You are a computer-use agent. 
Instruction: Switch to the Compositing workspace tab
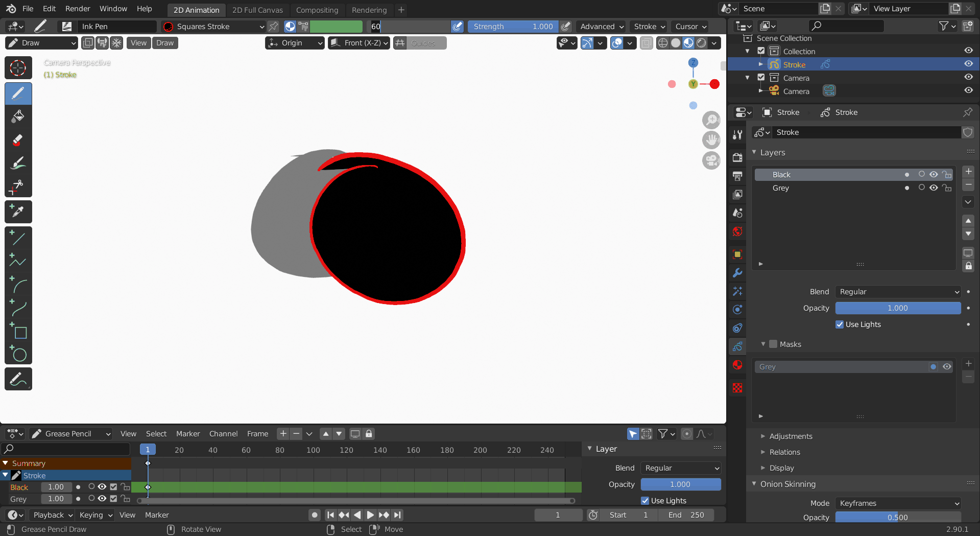[317, 10]
